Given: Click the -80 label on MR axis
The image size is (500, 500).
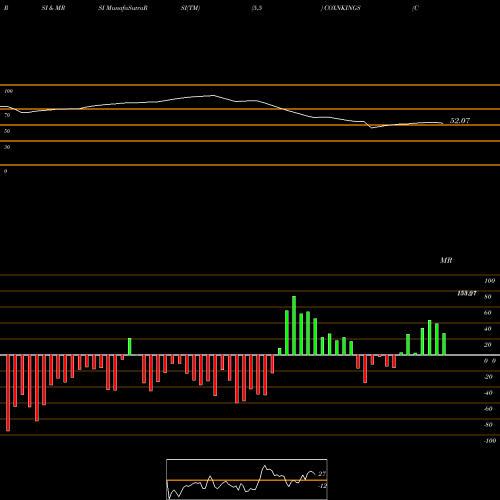Looking at the screenshot, I should tap(488, 425).
